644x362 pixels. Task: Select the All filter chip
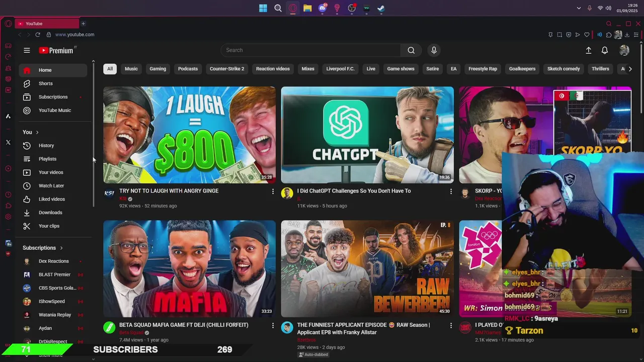point(110,69)
